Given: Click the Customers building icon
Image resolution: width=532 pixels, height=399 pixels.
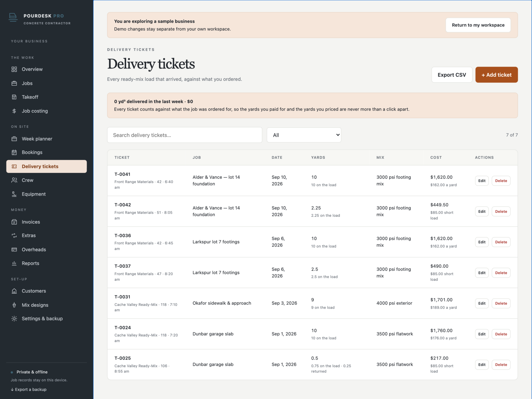Looking at the screenshot, I should pos(14,291).
